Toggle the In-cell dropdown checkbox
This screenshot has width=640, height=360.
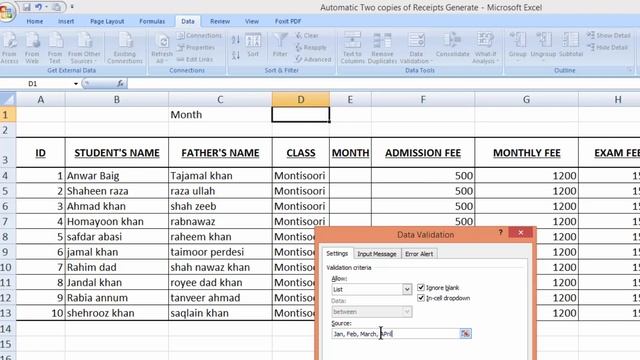point(421,298)
